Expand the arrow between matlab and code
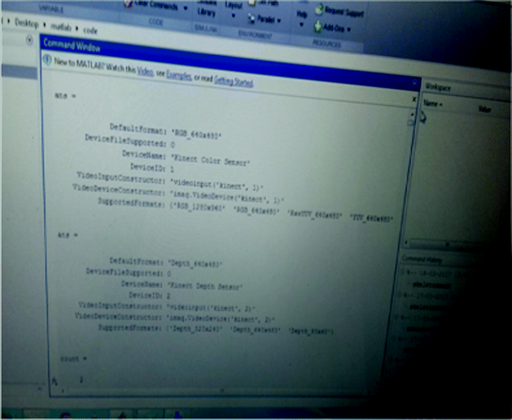512x420 pixels. (x=77, y=28)
